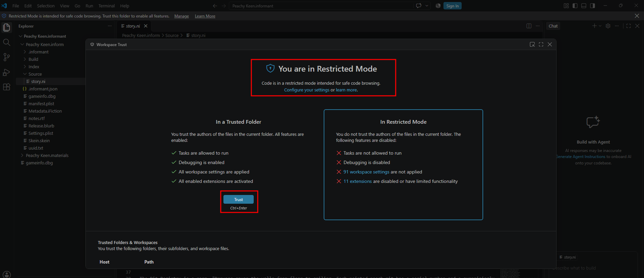
Task: Move Workspace Trust editor into new window
Action: click(532, 44)
